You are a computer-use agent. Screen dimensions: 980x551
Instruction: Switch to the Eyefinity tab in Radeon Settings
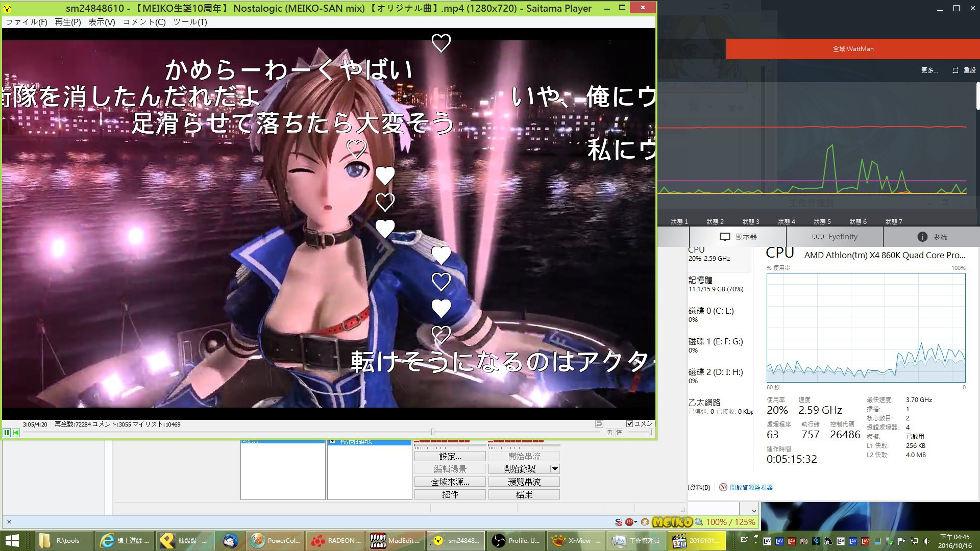[835, 237]
